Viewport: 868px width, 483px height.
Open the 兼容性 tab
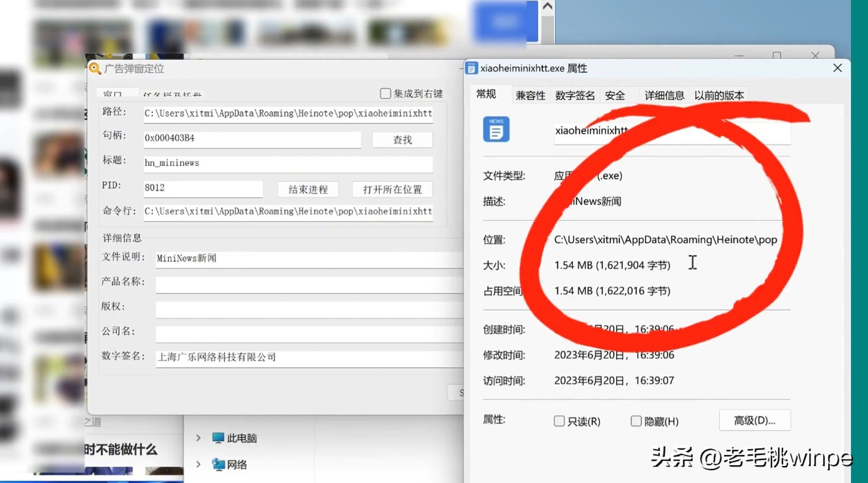click(x=530, y=96)
